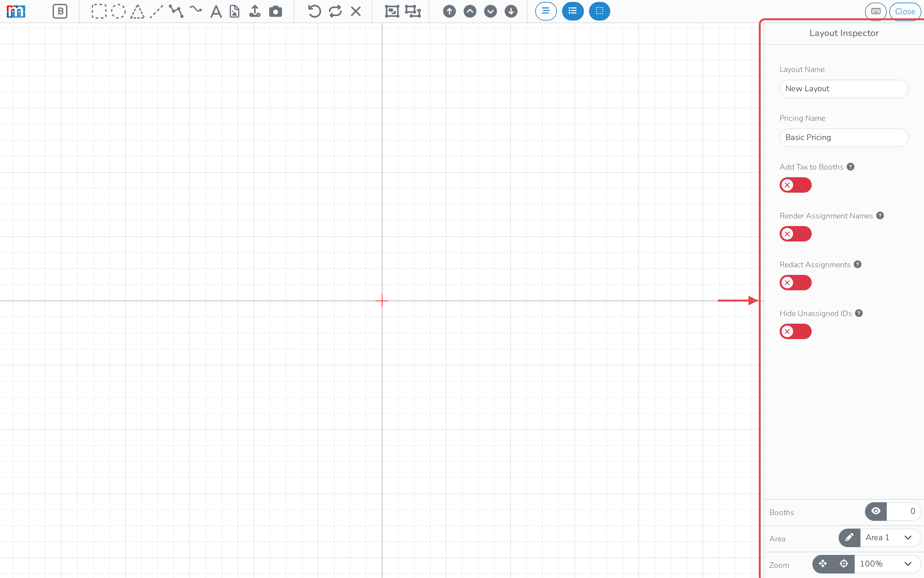Enable Redact Assignments

coord(796,283)
